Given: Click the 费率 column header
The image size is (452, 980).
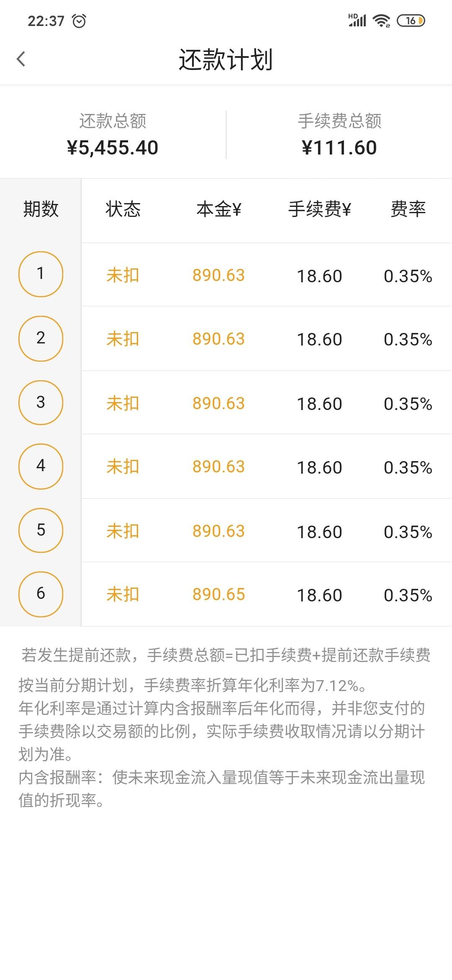Looking at the screenshot, I should (x=408, y=209).
